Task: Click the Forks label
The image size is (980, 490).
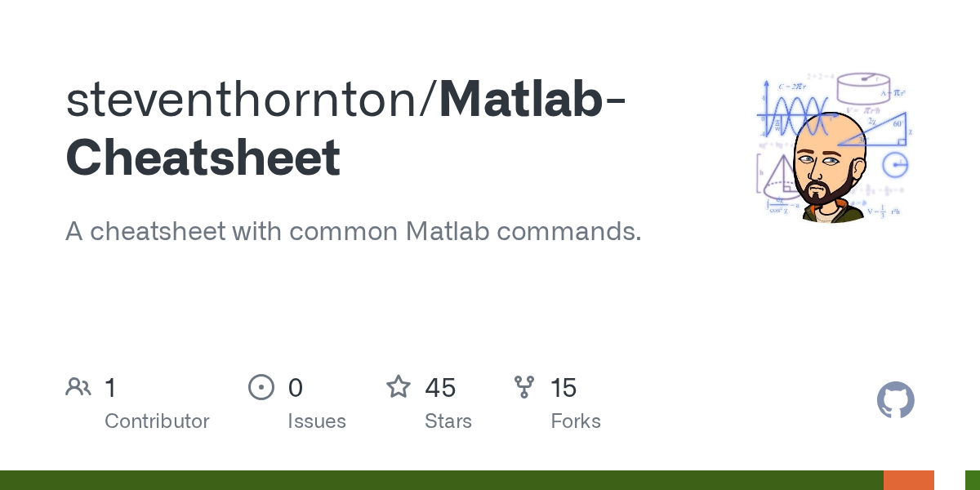Action: click(576, 421)
